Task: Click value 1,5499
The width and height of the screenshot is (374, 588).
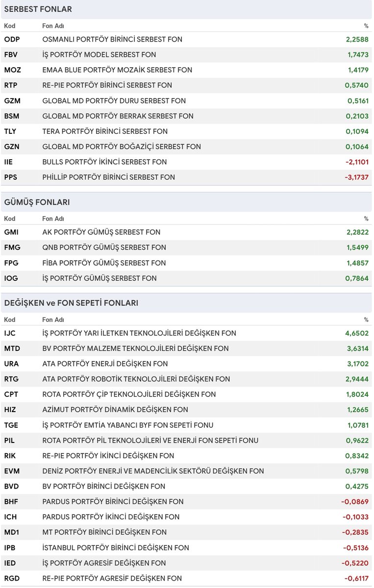Action: (357, 247)
